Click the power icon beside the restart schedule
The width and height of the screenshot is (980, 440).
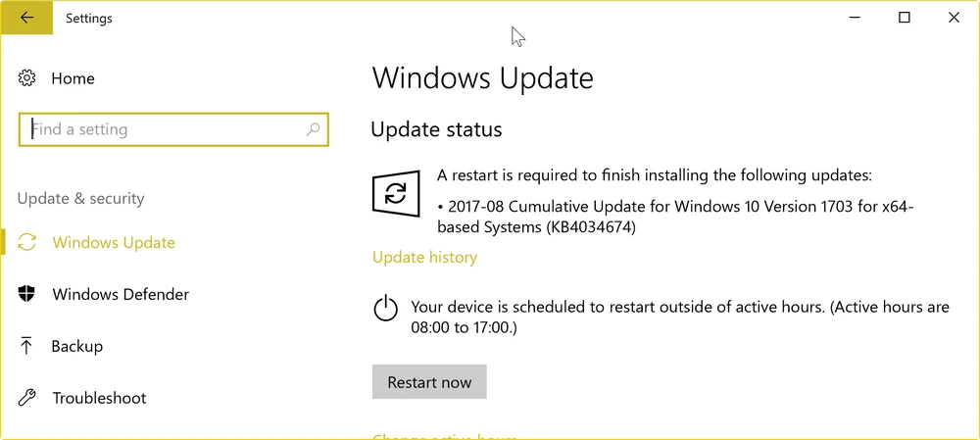tap(386, 309)
